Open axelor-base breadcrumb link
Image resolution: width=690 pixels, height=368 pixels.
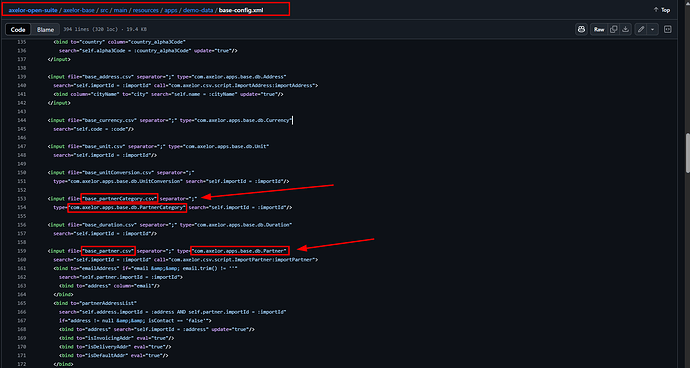pyautogui.click(x=78, y=10)
